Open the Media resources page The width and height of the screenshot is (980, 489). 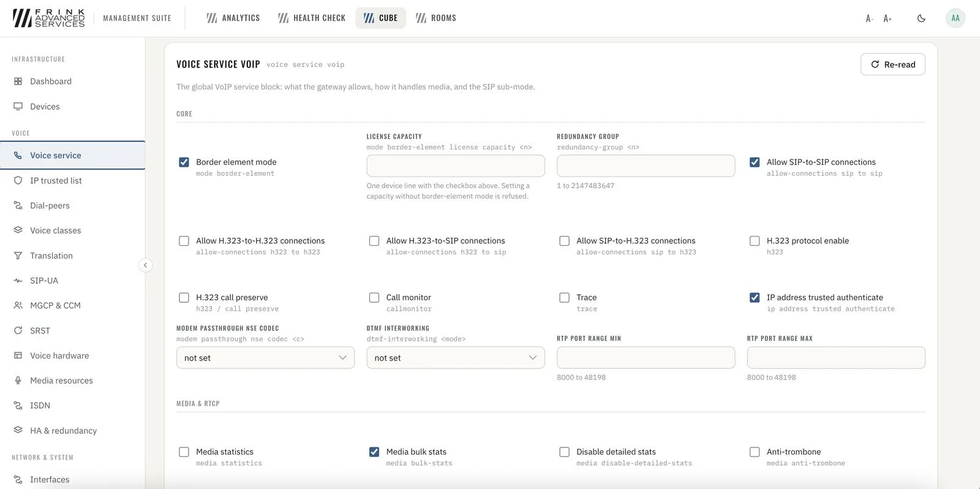[72, 381]
